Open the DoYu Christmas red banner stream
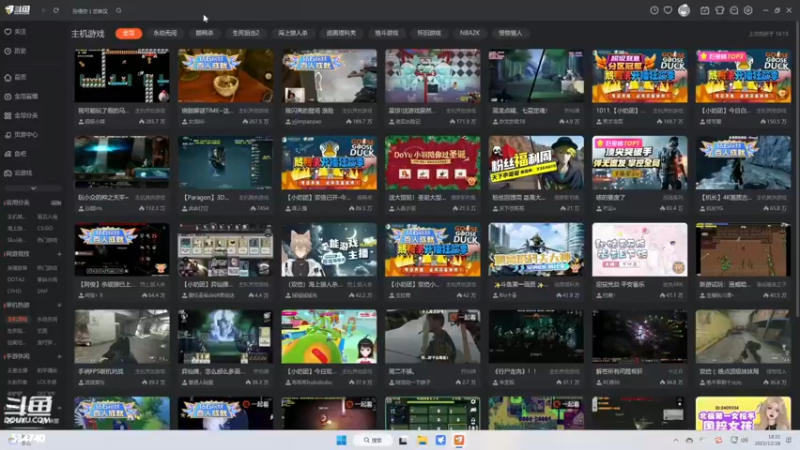Viewport: 800px width, 450px height. [433, 163]
